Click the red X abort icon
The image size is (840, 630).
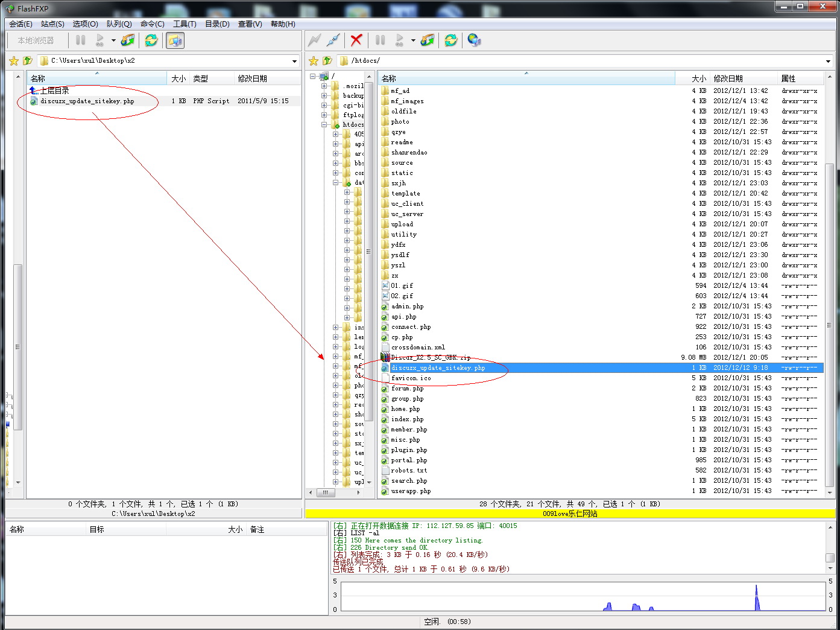[x=356, y=40]
